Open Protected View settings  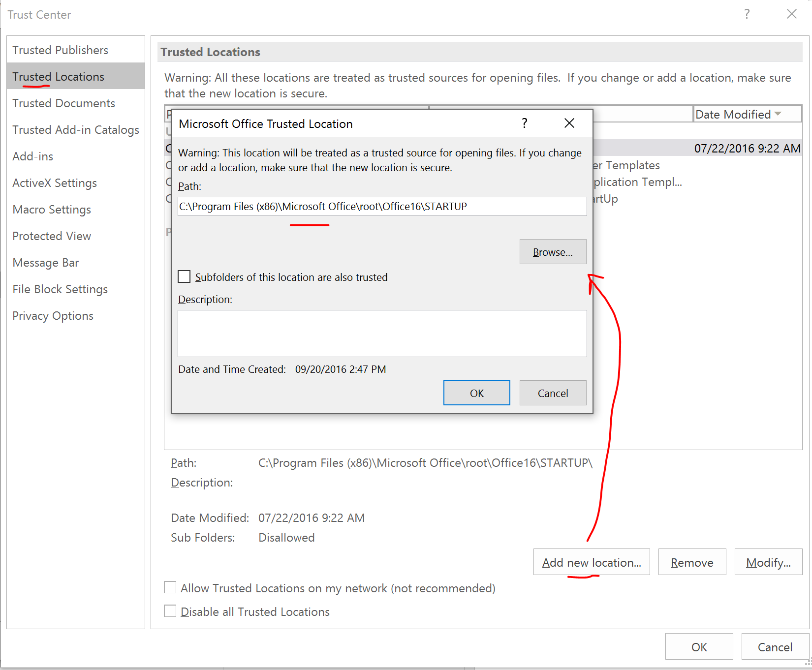coord(76,236)
